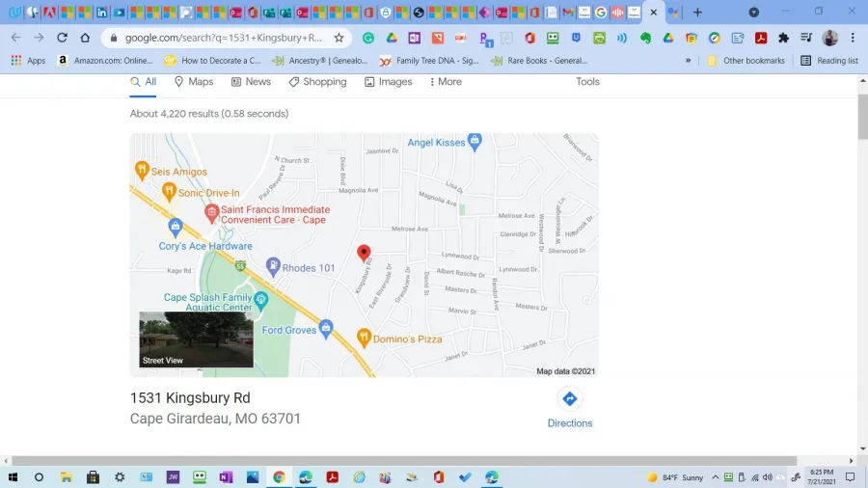Screen dimensions: 868x488
Task: Click the horizontal page scrollbar thumb
Action: click(x=404, y=461)
